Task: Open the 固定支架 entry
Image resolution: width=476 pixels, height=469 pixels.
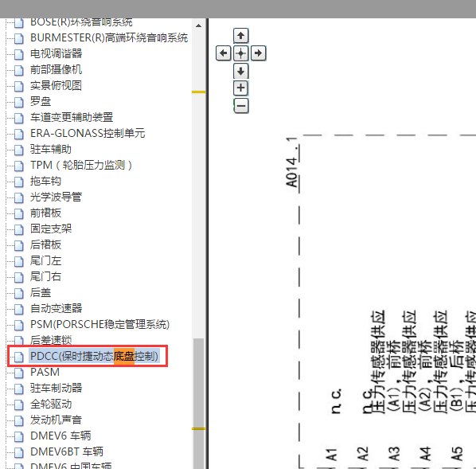Action: pos(51,229)
